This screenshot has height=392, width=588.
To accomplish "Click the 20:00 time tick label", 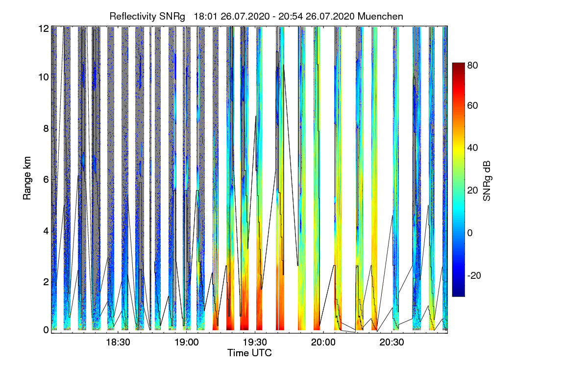I will [323, 342].
